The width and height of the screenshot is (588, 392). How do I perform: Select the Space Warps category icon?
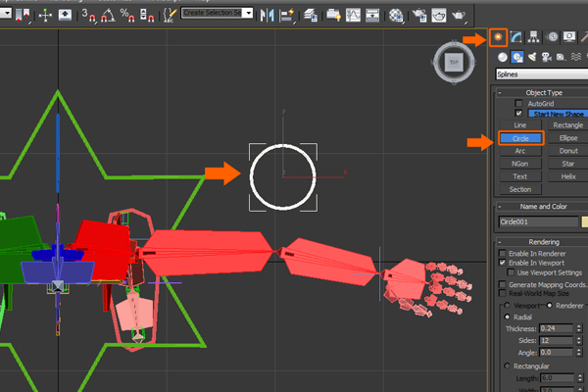point(576,57)
